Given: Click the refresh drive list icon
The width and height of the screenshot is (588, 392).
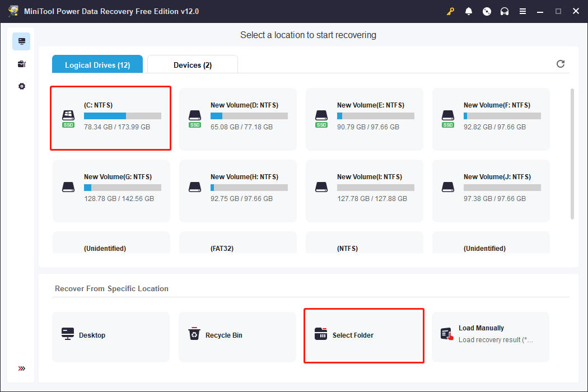Looking at the screenshot, I should click(560, 64).
